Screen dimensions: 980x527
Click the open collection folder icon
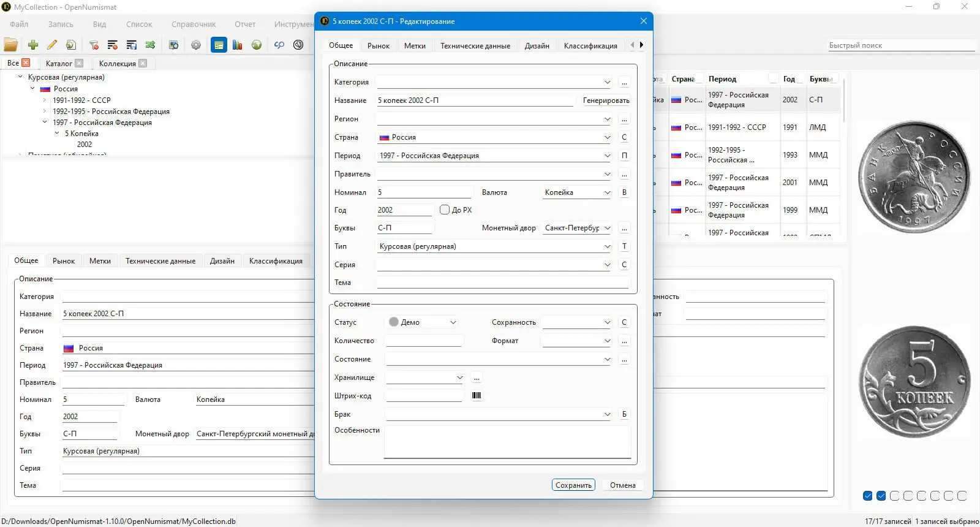coord(11,45)
